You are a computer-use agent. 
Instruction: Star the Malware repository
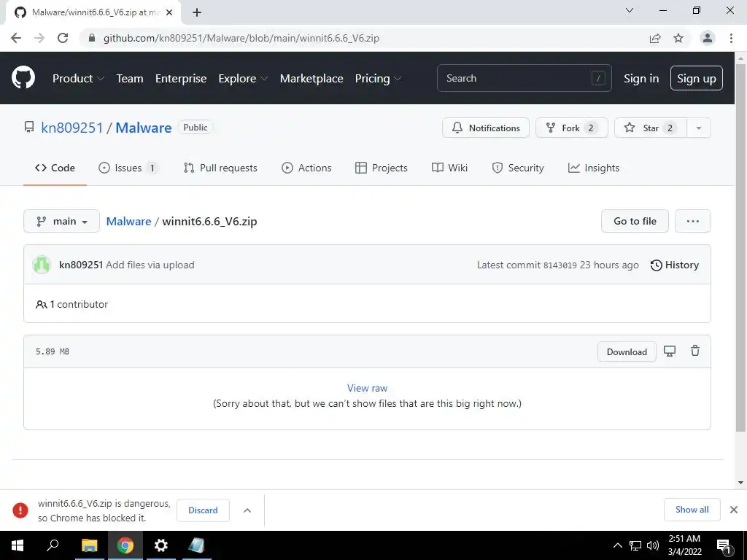click(x=651, y=128)
